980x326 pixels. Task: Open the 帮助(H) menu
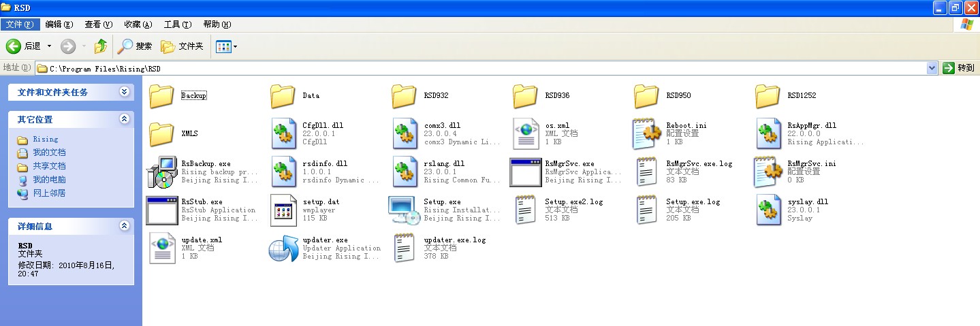217,24
